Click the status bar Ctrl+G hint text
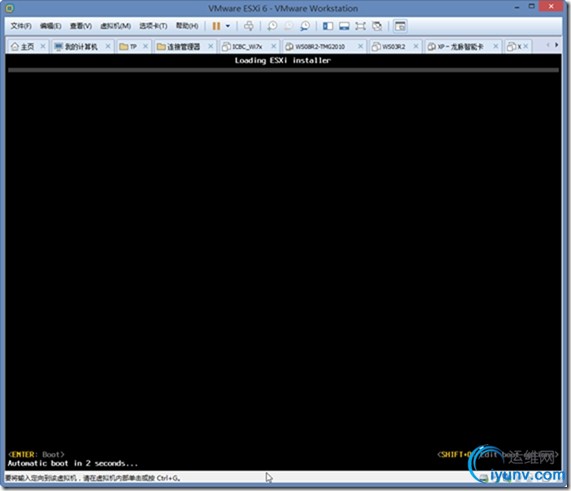This screenshot has height=491, width=571. 92,478
